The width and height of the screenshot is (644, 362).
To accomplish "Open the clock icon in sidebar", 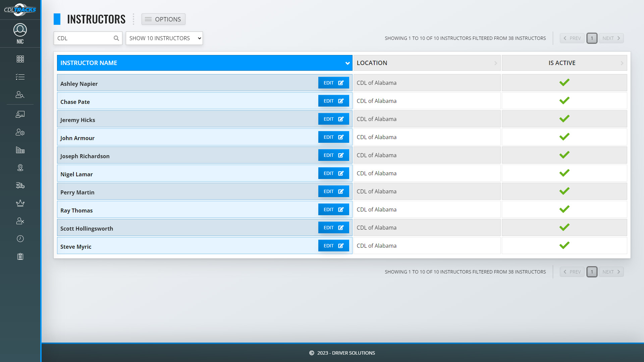I will [x=20, y=239].
